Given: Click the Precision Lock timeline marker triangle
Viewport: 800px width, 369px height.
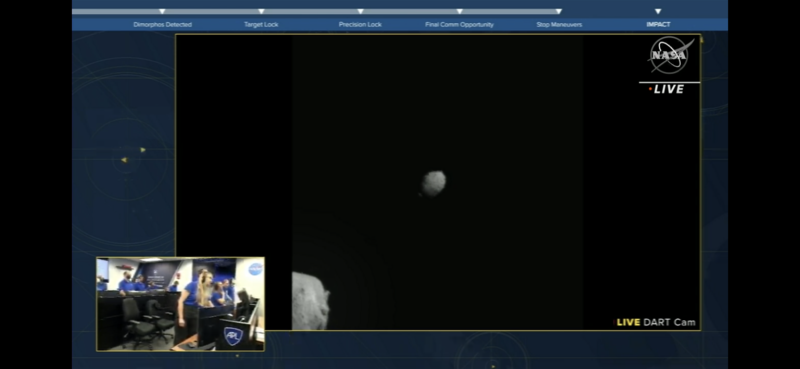Looking at the screenshot, I should click(360, 11).
